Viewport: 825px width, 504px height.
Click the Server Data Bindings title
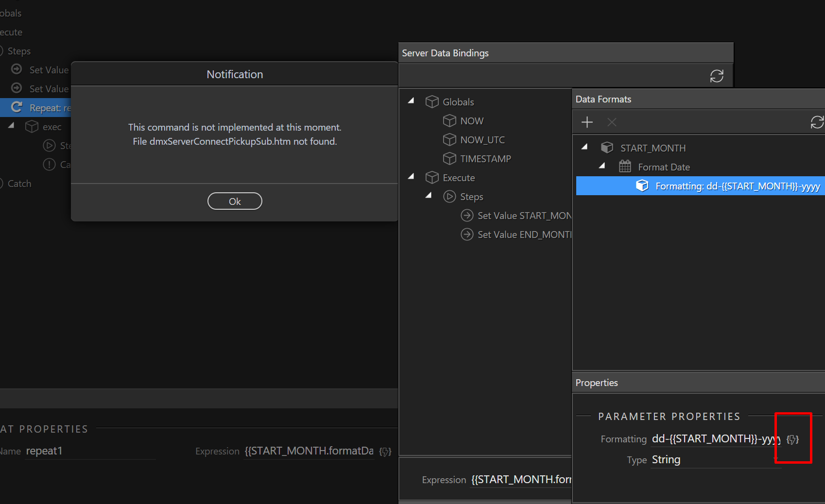(x=445, y=53)
